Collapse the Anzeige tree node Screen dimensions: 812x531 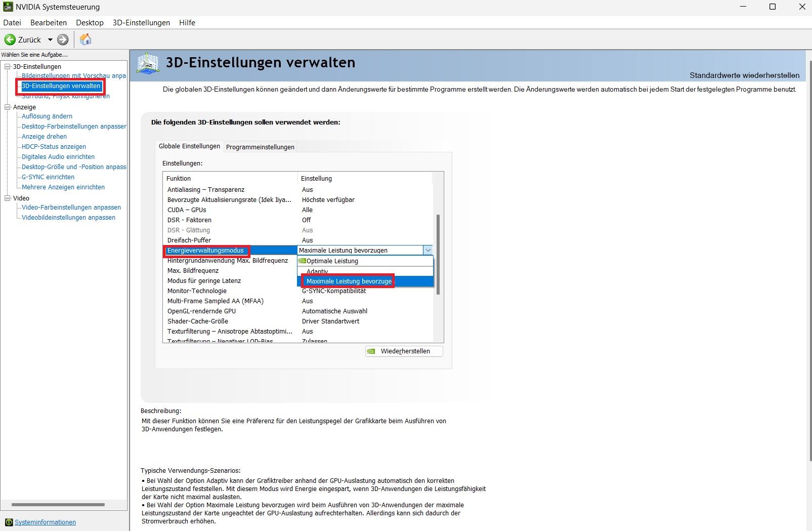[8, 107]
